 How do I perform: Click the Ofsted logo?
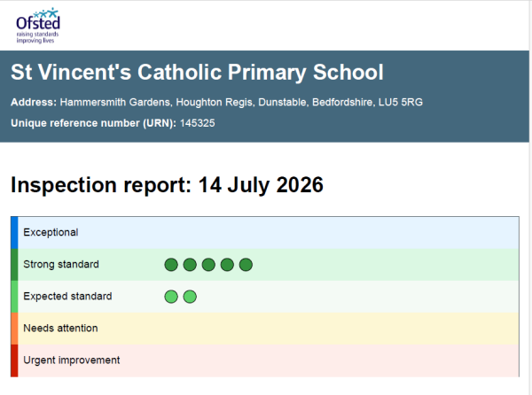[x=38, y=26]
